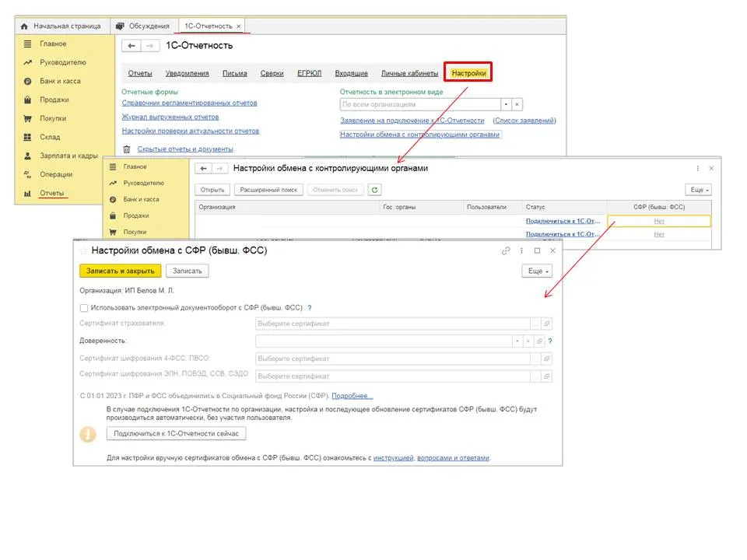Viewport: 747px width, 560px height.
Task: Enable электронный документооборот с СФР checkbox
Action: [84, 308]
